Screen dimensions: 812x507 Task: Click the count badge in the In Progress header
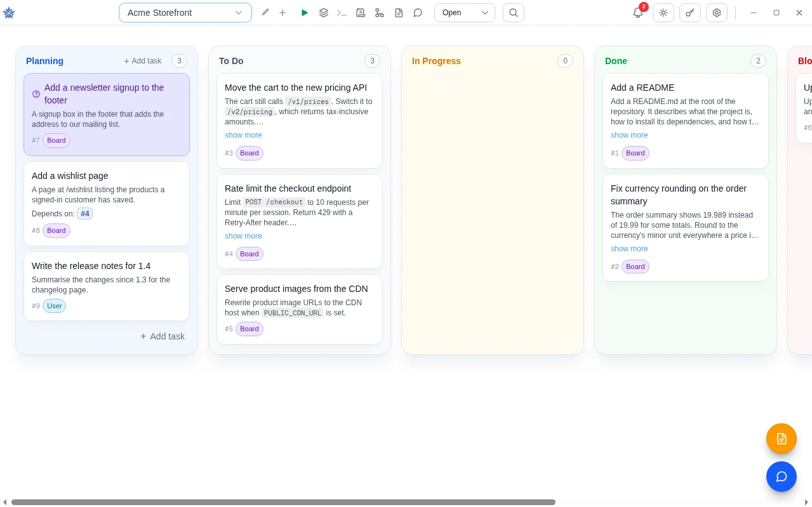(565, 61)
